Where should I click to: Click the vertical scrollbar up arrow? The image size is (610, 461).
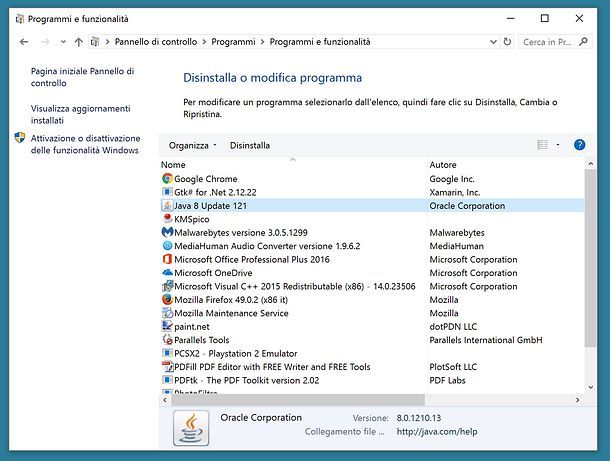pyautogui.click(x=591, y=164)
